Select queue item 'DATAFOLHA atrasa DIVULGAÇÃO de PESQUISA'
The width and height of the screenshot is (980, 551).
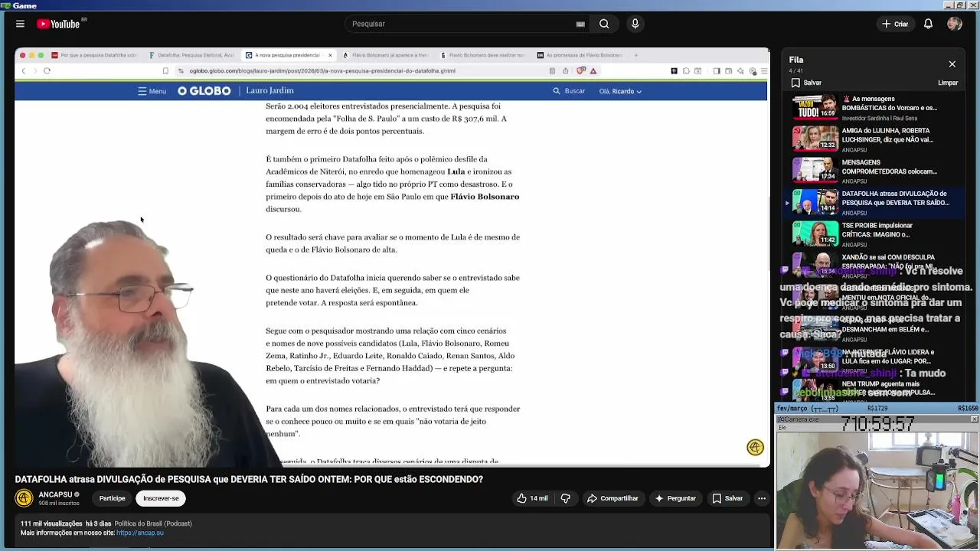[x=873, y=202]
